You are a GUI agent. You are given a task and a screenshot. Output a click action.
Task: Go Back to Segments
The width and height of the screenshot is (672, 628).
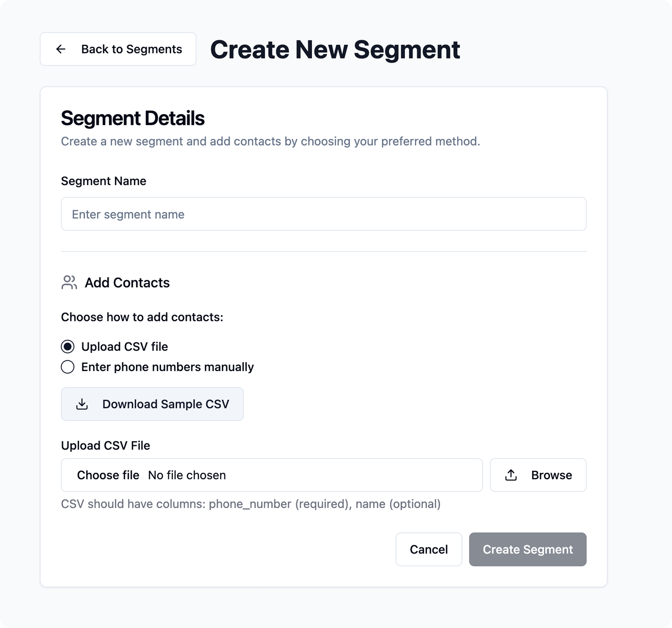pyautogui.click(x=131, y=49)
